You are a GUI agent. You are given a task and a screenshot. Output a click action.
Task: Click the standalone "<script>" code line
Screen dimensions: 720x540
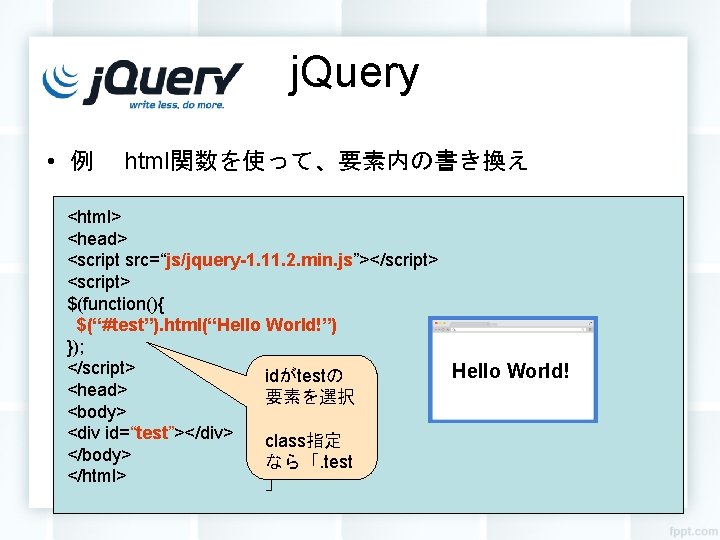pyautogui.click(x=99, y=282)
